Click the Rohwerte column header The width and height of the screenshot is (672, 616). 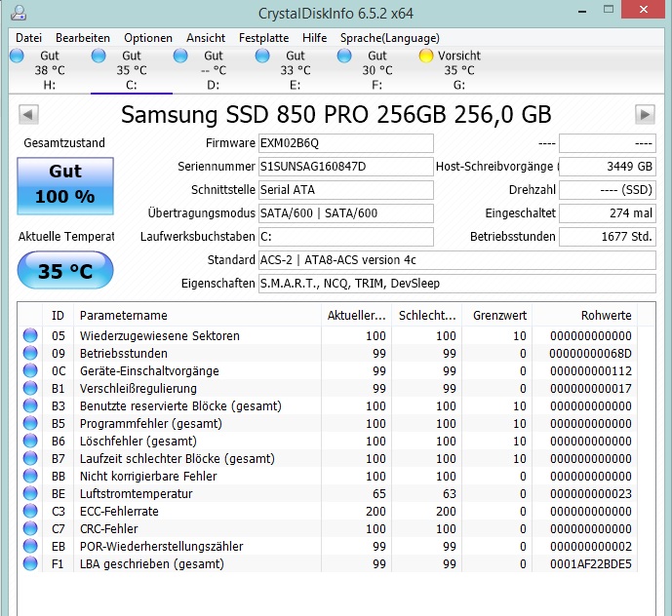point(584,316)
